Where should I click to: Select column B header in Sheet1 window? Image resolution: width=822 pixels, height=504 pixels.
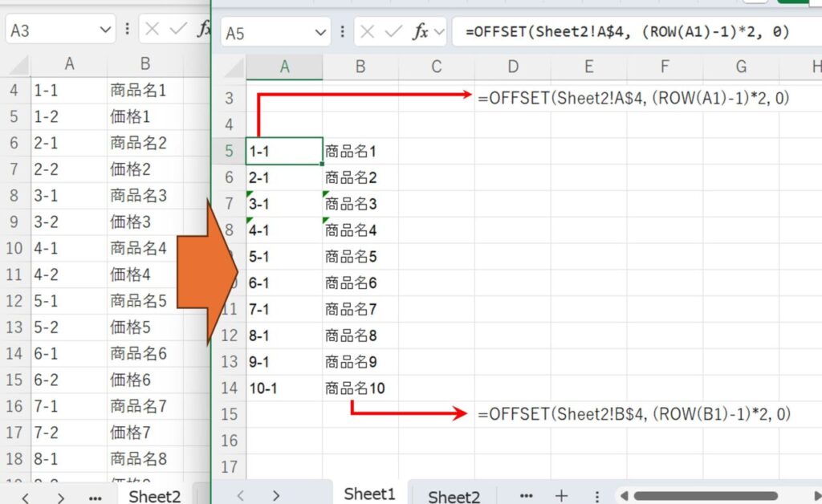(360, 67)
